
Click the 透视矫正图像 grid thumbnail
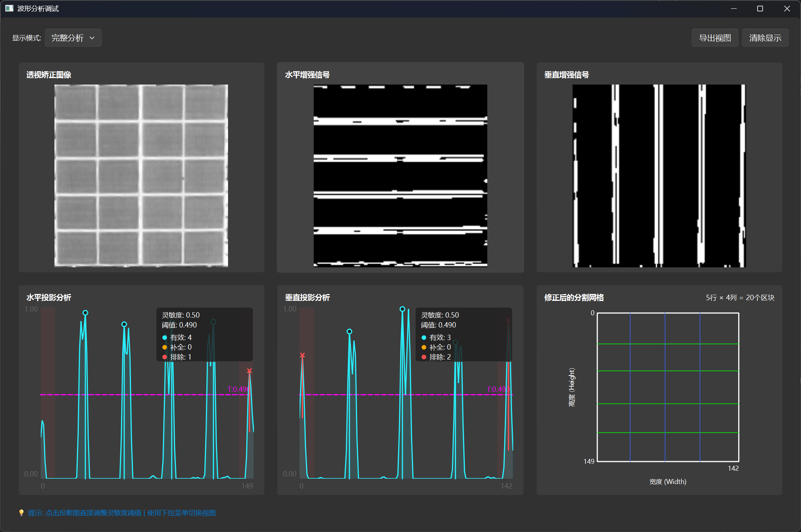(141, 176)
